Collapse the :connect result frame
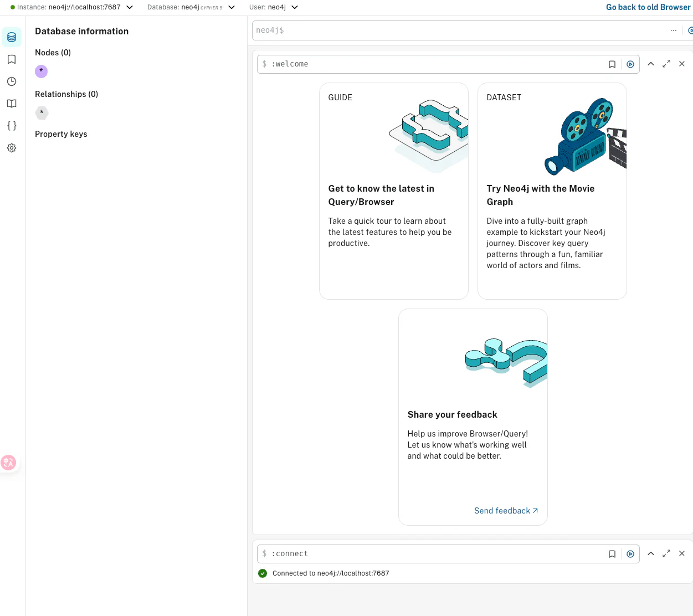 651,554
